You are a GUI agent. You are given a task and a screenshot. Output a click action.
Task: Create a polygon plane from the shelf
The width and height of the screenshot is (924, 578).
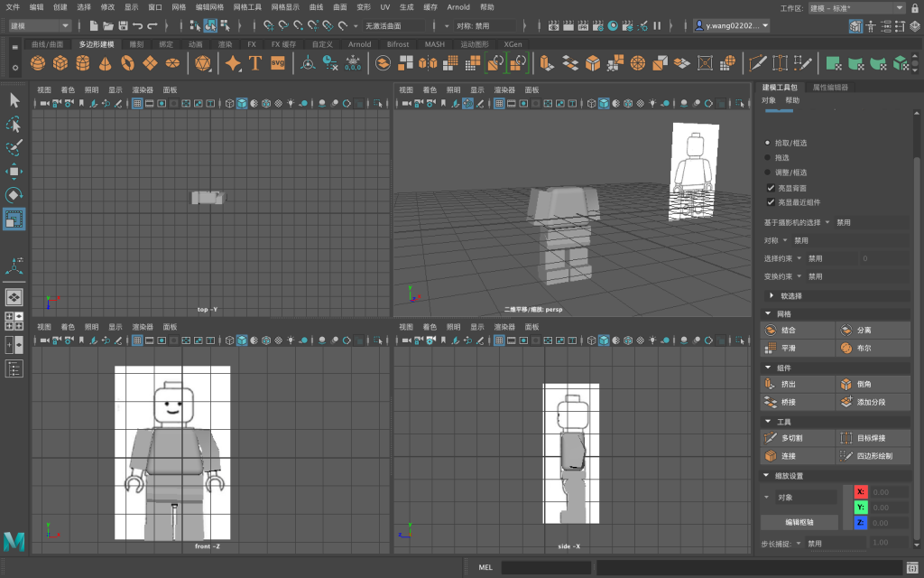tap(150, 62)
